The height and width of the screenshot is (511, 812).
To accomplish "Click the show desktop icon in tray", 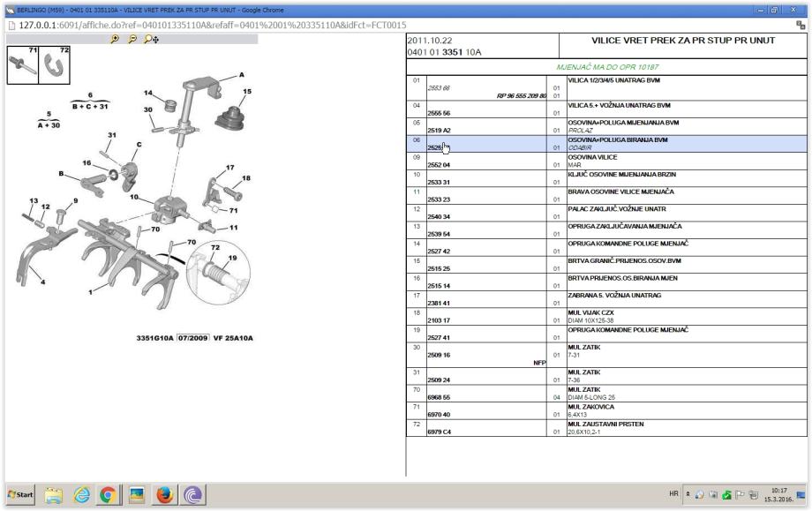I will point(801,495).
